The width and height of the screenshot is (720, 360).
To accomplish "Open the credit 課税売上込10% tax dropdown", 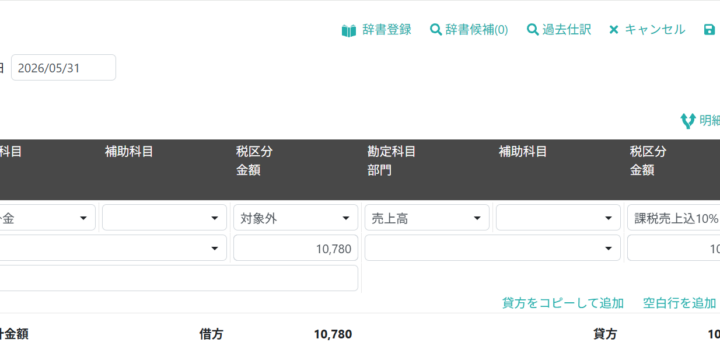I will 674,218.
